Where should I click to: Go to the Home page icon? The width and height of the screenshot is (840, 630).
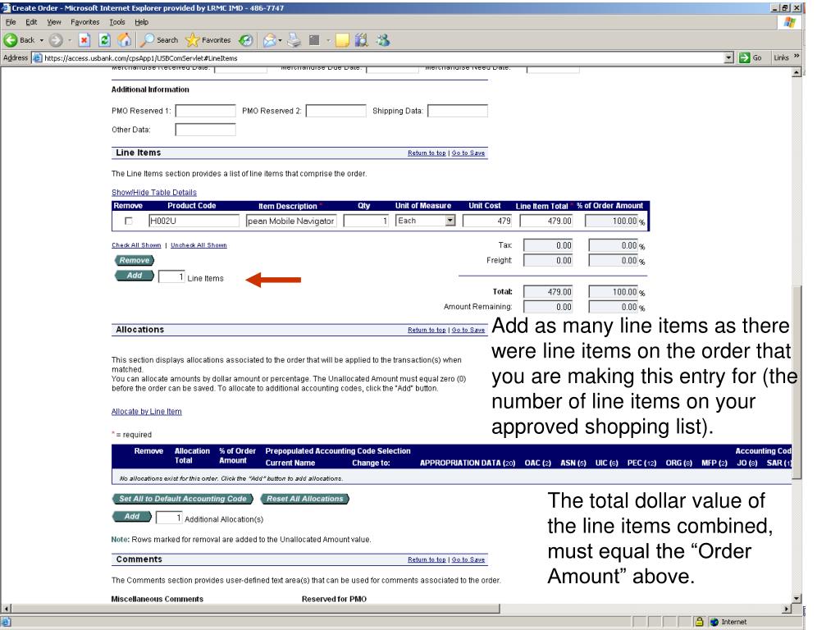click(125, 40)
